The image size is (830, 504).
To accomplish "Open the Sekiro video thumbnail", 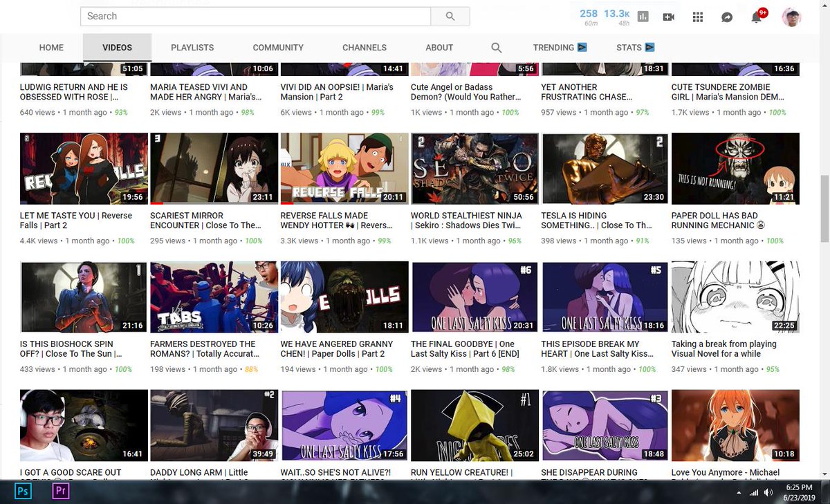I will click(x=474, y=169).
